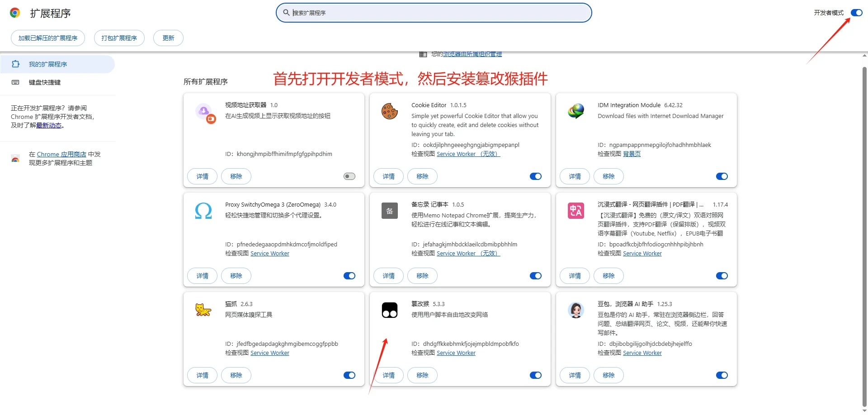Click the 我的扩展程序 puzzle icon
868x415 pixels.
(15, 64)
